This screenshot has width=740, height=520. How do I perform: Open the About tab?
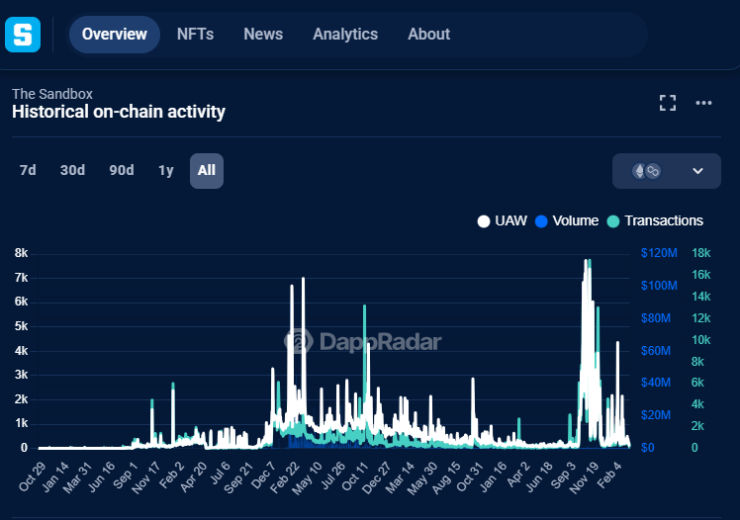(x=429, y=34)
